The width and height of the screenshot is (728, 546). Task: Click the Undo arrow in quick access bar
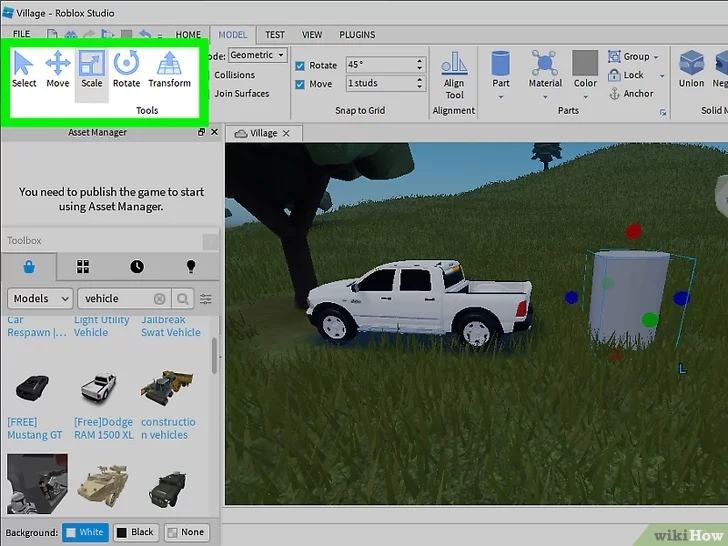point(145,35)
